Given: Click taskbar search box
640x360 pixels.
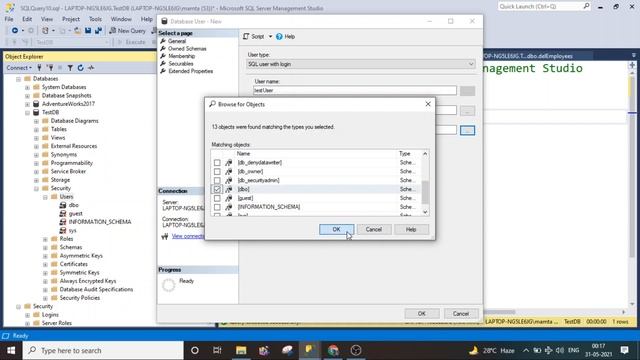Looking at the screenshot, I should pyautogui.click(x=103, y=350).
